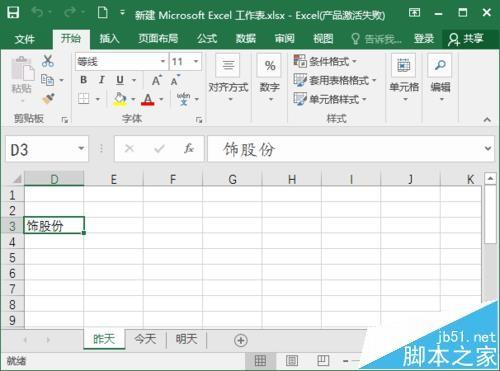The width and height of the screenshot is (500, 371).
Task: Select row header 5
Action: pyautogui.click(x=12, y=257)
